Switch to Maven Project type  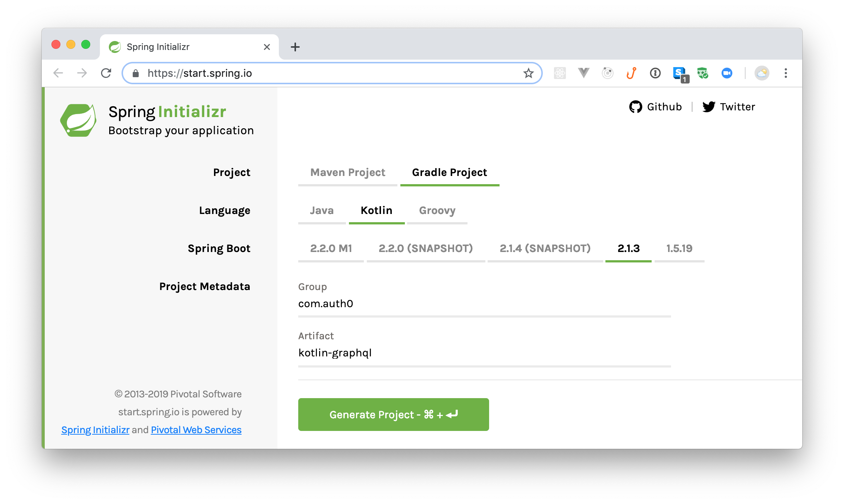point(346,172)
